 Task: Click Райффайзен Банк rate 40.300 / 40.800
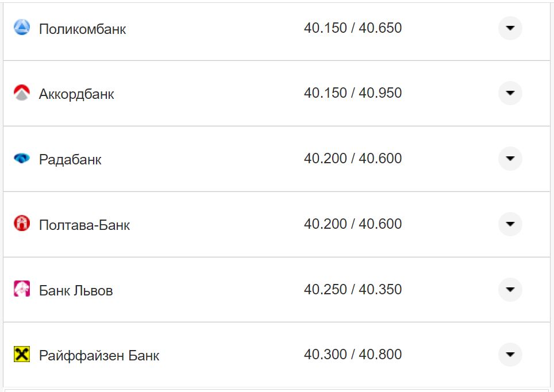(x=353, y=355)
